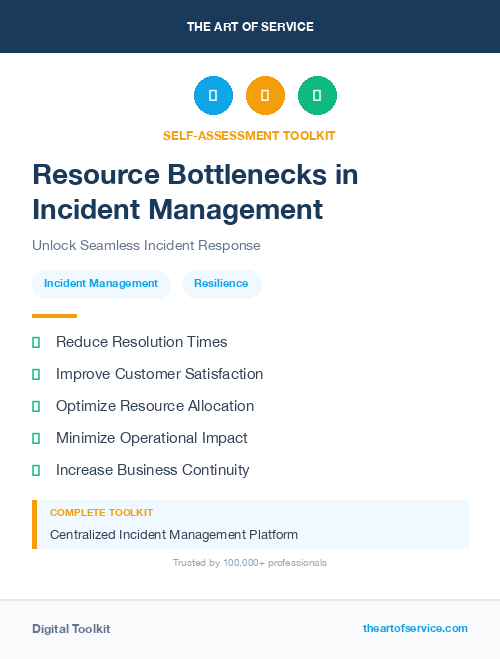Click the Reduce Resolution Times text
Image resolution: width=500 pixels, height=659 pixels.
pyautogui.click(x=142, y=342)
